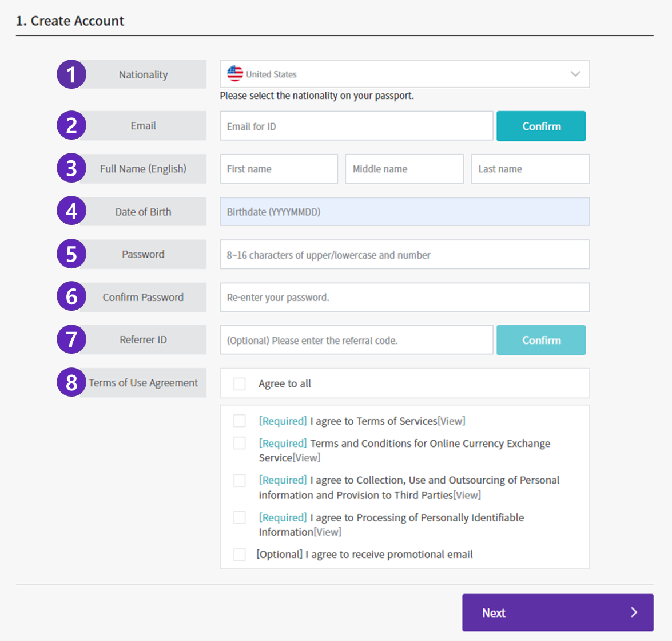Focus the Email for ID field
Viewport: 672px width, 641px height.
pos(356,126)
